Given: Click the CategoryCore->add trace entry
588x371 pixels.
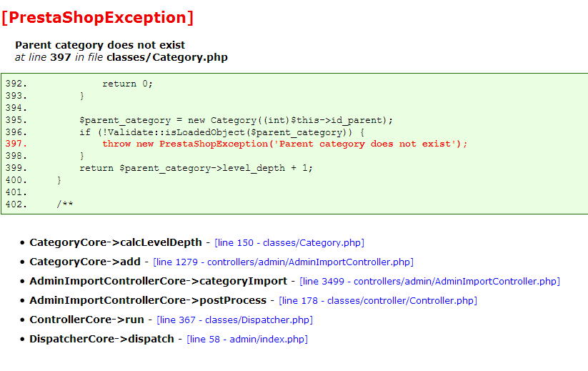Looking at the screenshot, I should [x=85, y=262].
